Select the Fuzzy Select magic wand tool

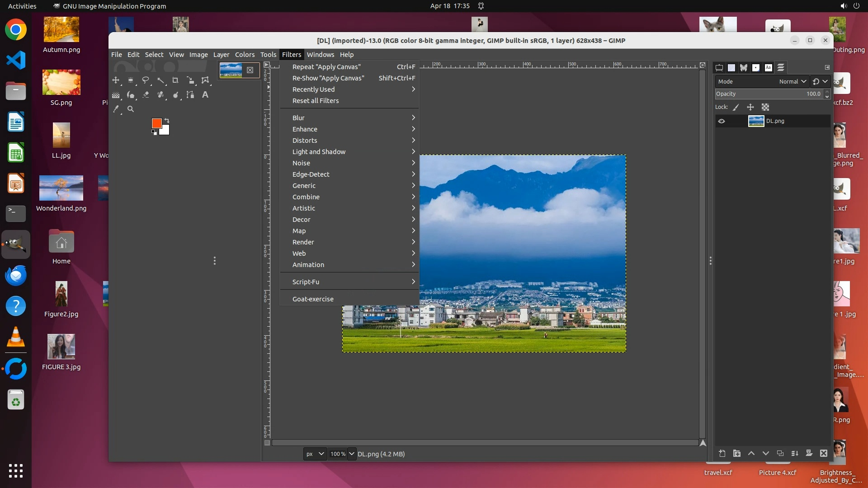160,80
